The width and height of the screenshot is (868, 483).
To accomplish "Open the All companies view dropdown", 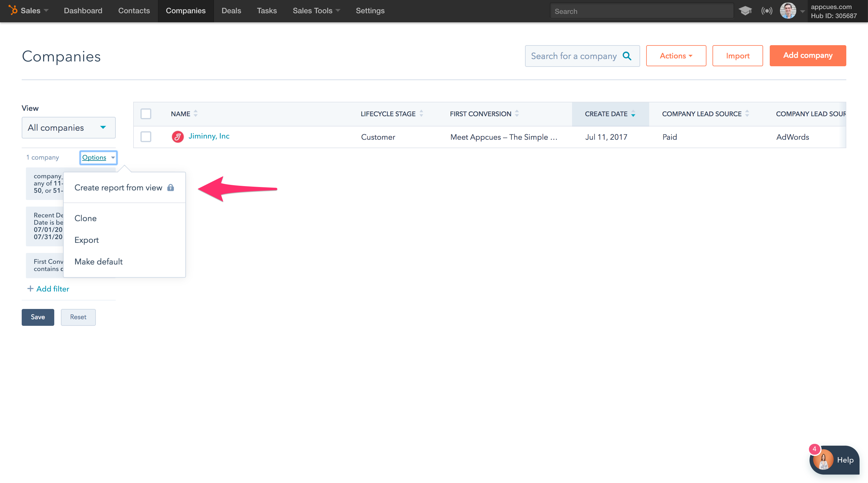I will point(68,128).
